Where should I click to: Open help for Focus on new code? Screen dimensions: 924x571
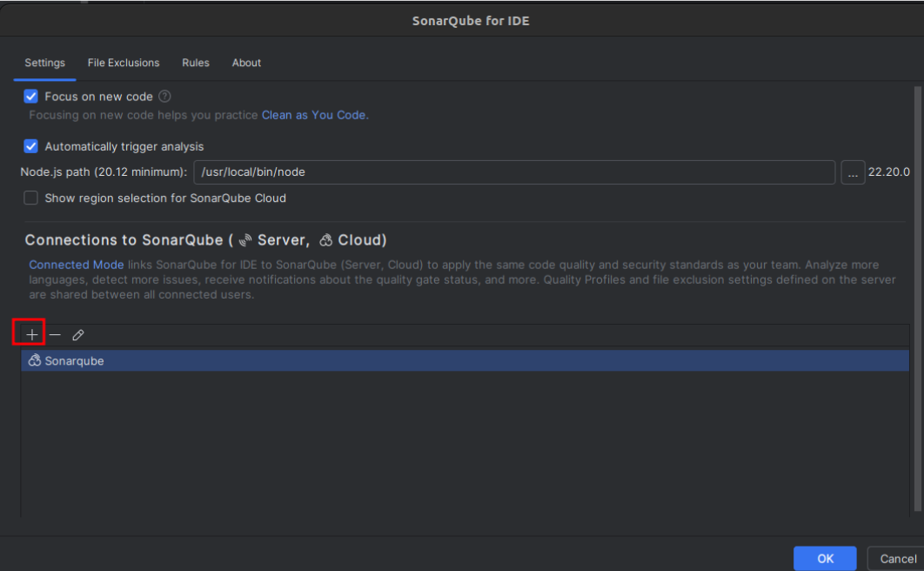pos(164,96)
